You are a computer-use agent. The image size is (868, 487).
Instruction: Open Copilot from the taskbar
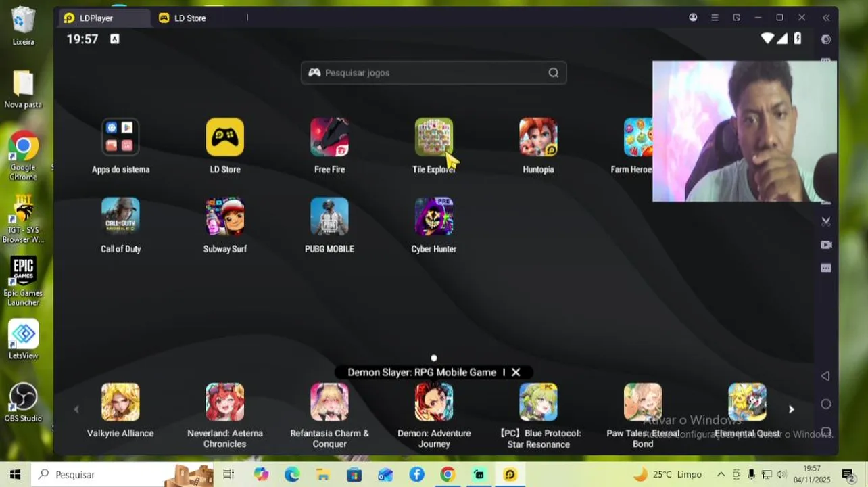pos(261,474)
